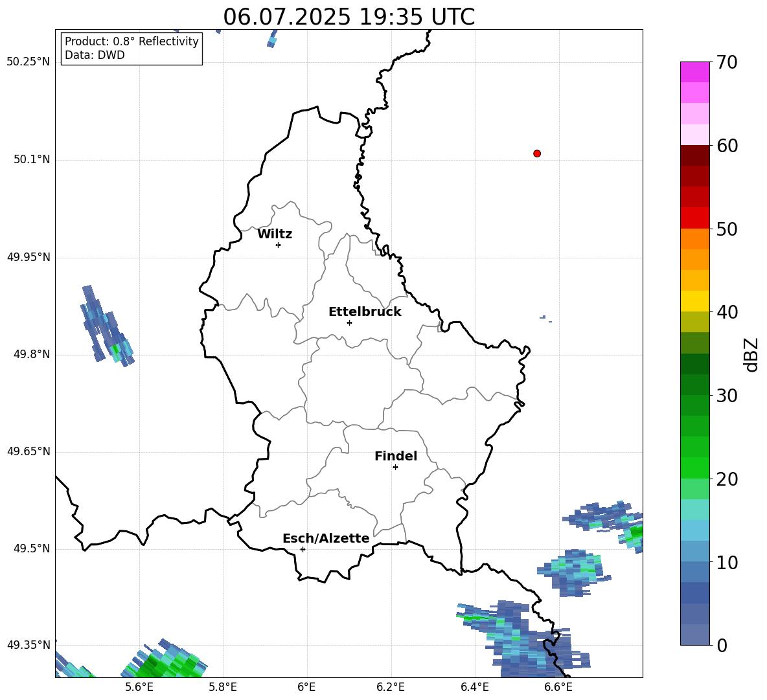Click the Ettelbruck city label
The width and height of the screenshot is (767, 700).
365,312
